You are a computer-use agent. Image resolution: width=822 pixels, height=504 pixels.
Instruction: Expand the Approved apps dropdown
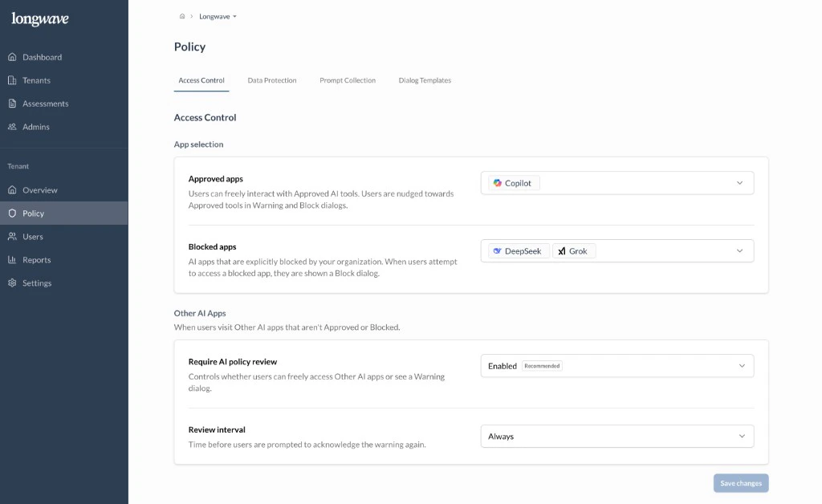740,182
